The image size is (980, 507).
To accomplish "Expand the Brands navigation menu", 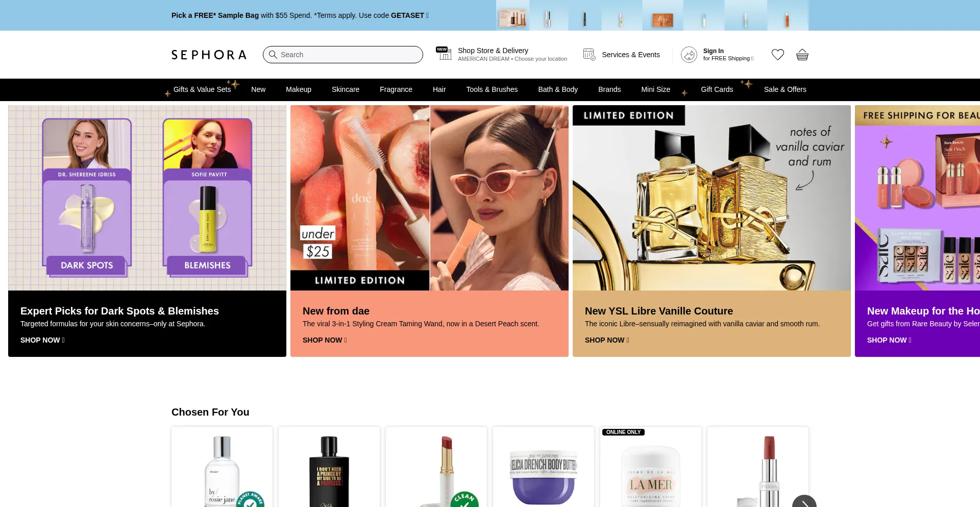I will click(x=609, y=89).
